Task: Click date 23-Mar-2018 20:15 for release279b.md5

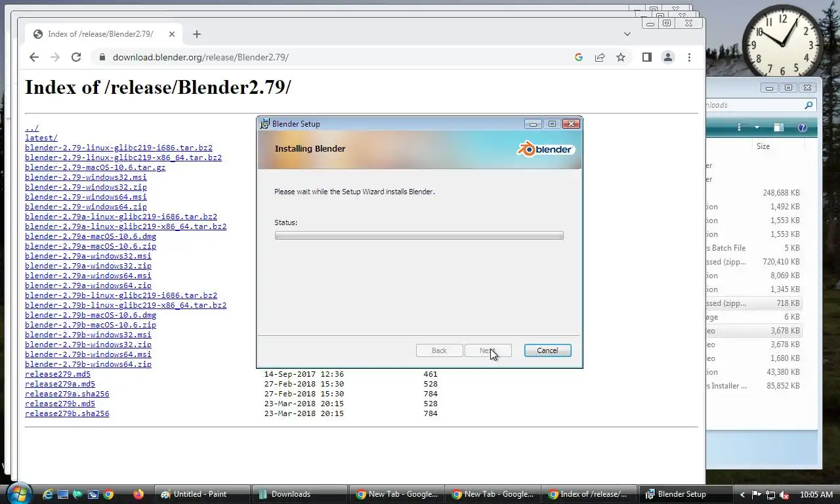Action: [x=304, y=404]
